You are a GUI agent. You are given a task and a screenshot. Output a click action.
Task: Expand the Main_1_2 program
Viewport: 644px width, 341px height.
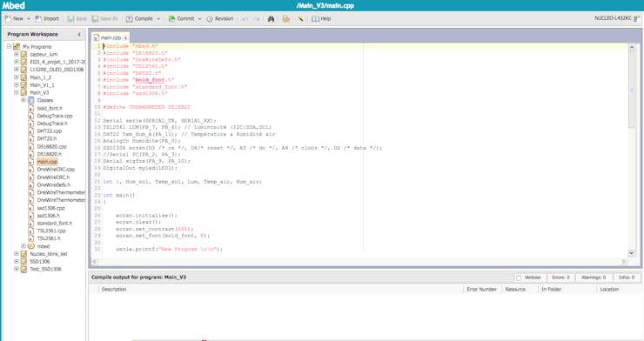click(x=17, y=77)
